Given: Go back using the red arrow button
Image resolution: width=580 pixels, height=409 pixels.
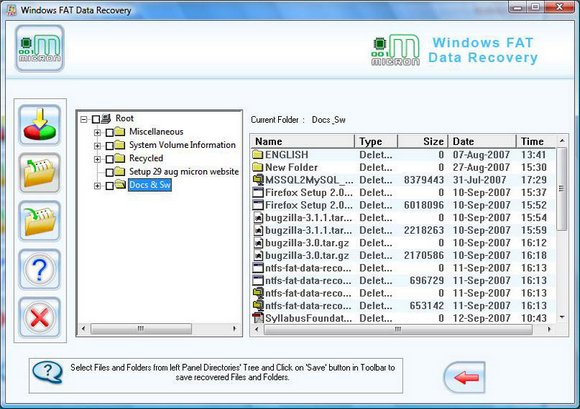Looking at the screenshot, I should point(465,377).
